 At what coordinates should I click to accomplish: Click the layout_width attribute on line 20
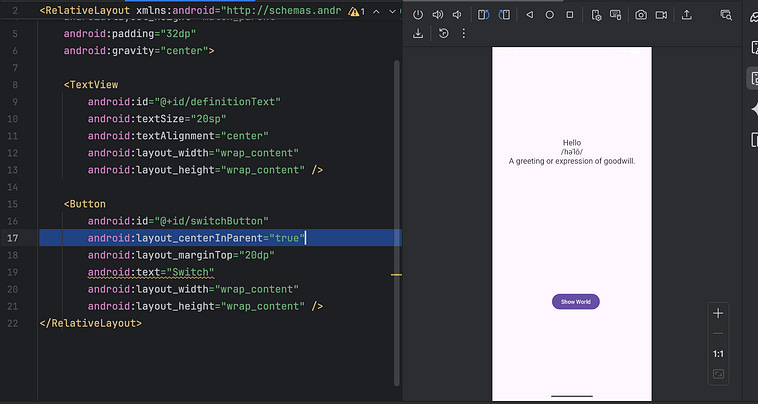(193, 289)
